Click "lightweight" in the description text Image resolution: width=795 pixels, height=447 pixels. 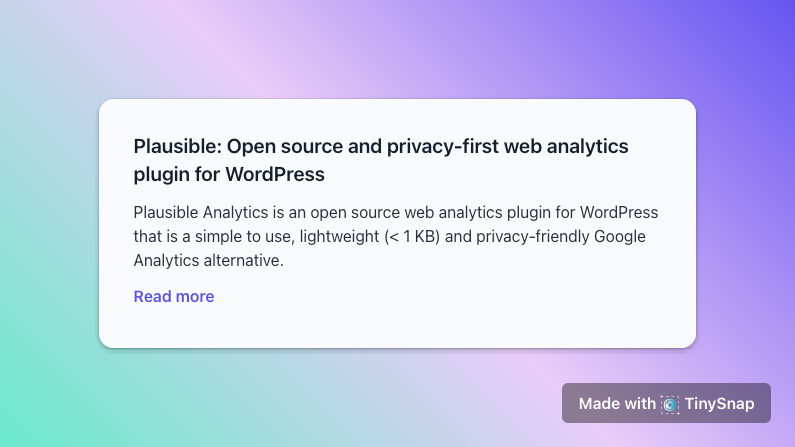click(339, 237)
